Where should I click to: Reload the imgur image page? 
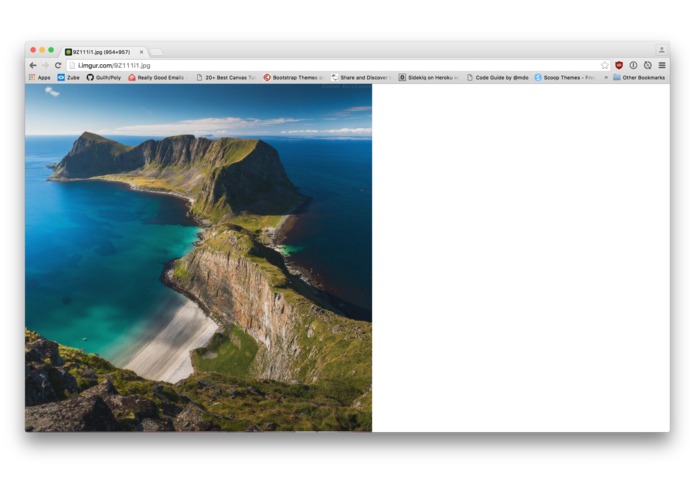point(58,65)
